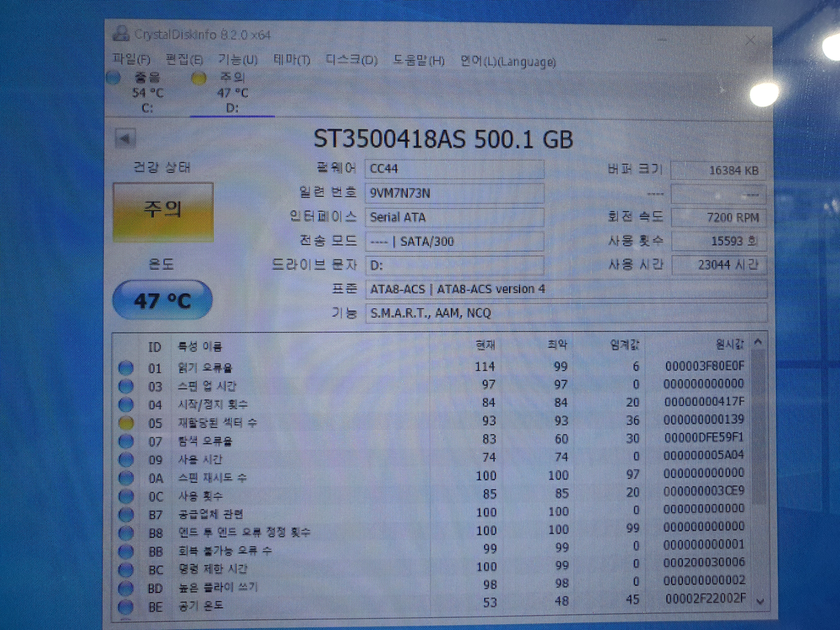Click the yellow status dot for attribute 05
Viewport: 840px width, 630px height.
coord(126,423)
